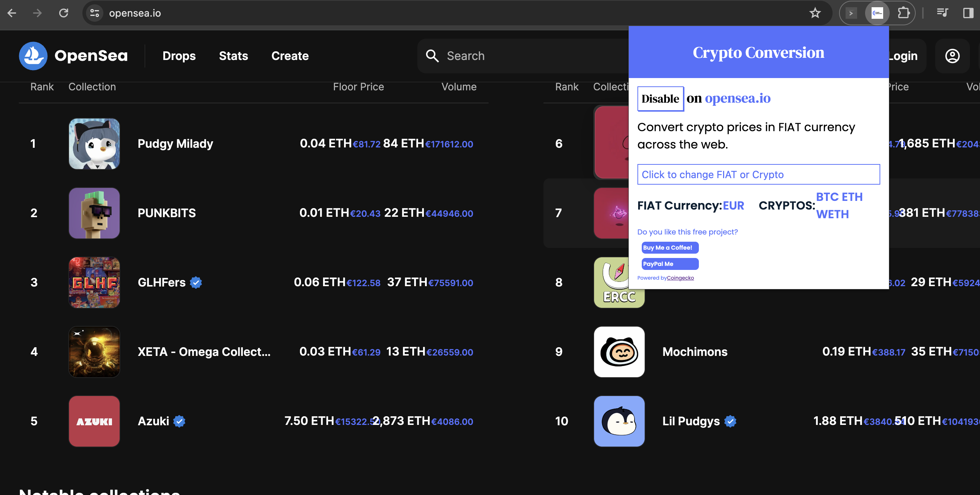Click the OpenSea wordmark
The width and height of the screenshot is (980, 495).
[91, 56]
